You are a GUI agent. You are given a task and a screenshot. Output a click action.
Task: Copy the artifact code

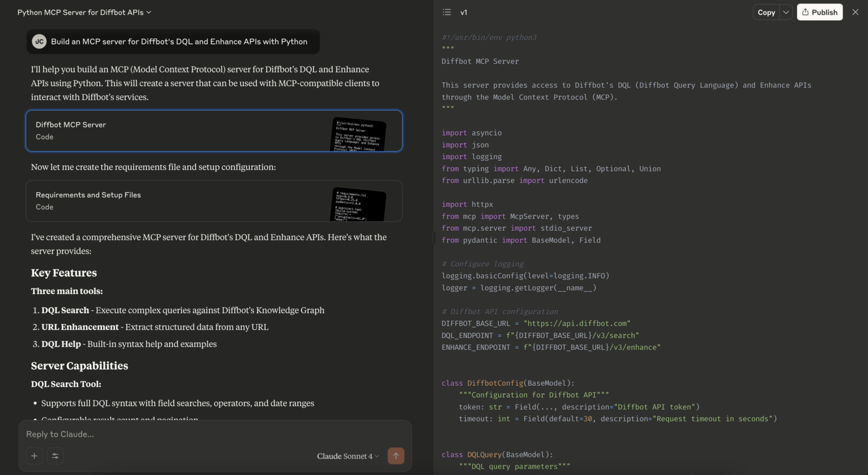(x=766, y=12)
